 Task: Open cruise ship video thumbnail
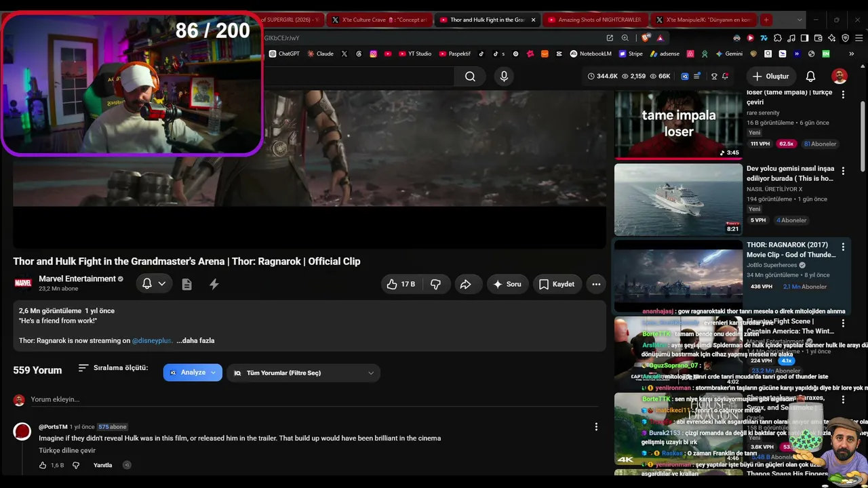[678, 199]
